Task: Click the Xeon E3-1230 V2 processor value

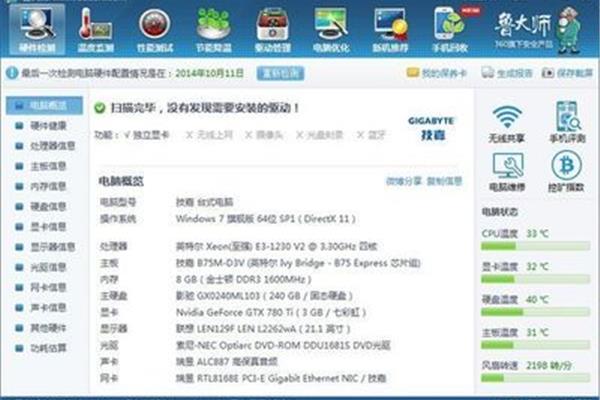Action: click(276, 246)
